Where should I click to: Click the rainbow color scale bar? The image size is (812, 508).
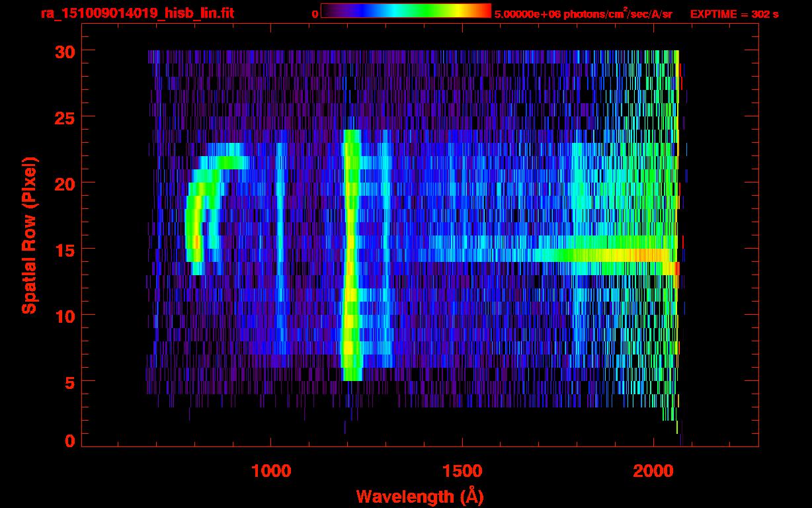coord(406,11)
